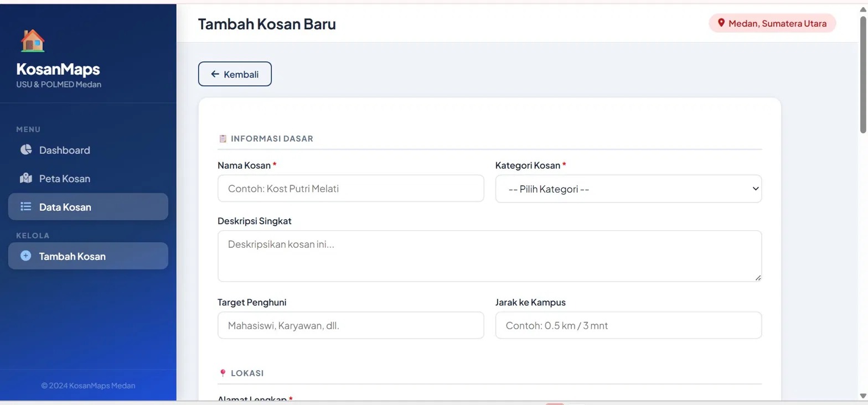
Task: Click the scrollbar down arrow
Action: tap(863, 395)
